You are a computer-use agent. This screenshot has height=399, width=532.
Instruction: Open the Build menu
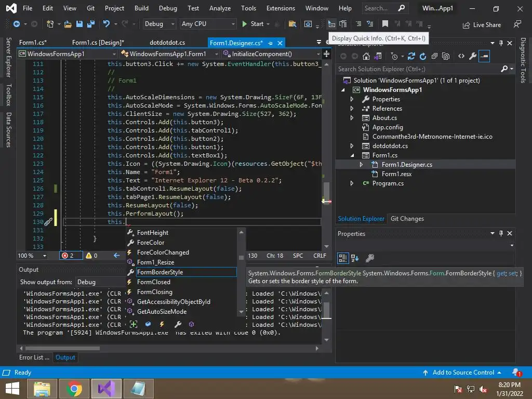[x=141, y=8]
